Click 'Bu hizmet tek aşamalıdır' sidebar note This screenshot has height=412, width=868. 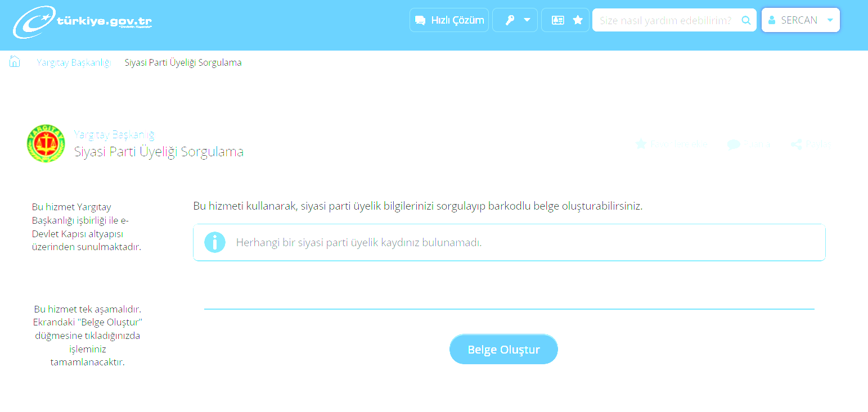[87, 336]
